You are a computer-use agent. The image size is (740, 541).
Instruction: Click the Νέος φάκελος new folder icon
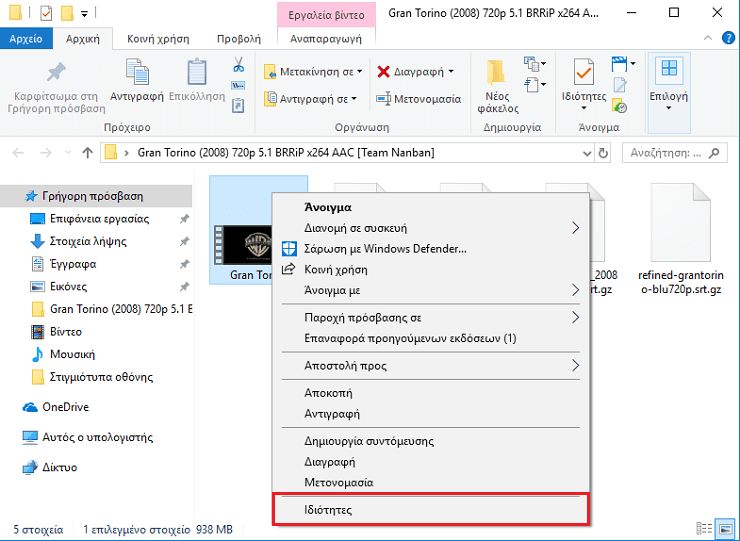tap(496, 72)
